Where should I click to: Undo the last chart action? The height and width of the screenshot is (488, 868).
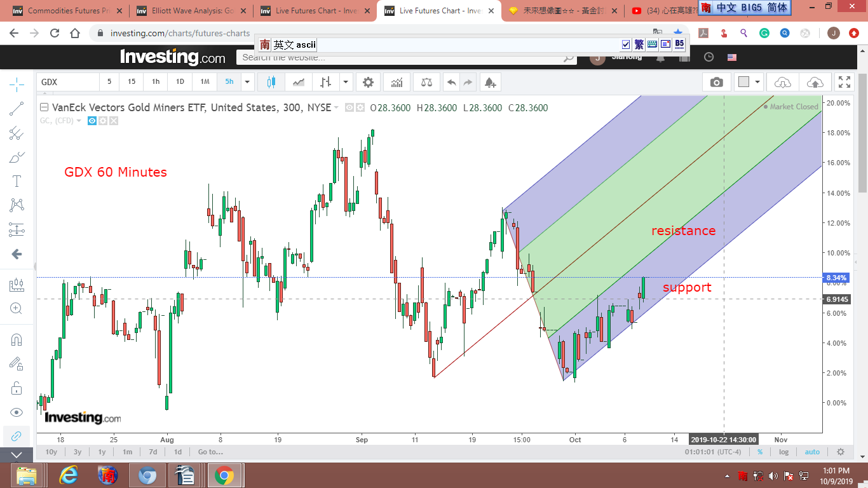tap(451, 82)
